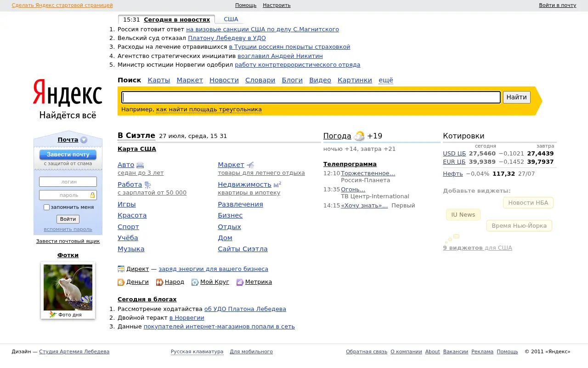Click the search query input field
Screen dimensions: 588x368
pos(311,97)
